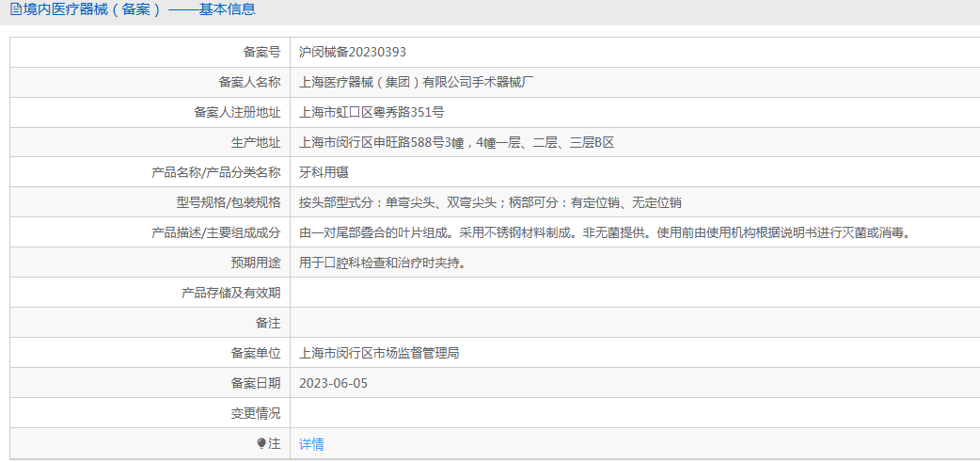Click the label 备案人名称
This screenshot has width=980, height=462.
coord(249,82)
